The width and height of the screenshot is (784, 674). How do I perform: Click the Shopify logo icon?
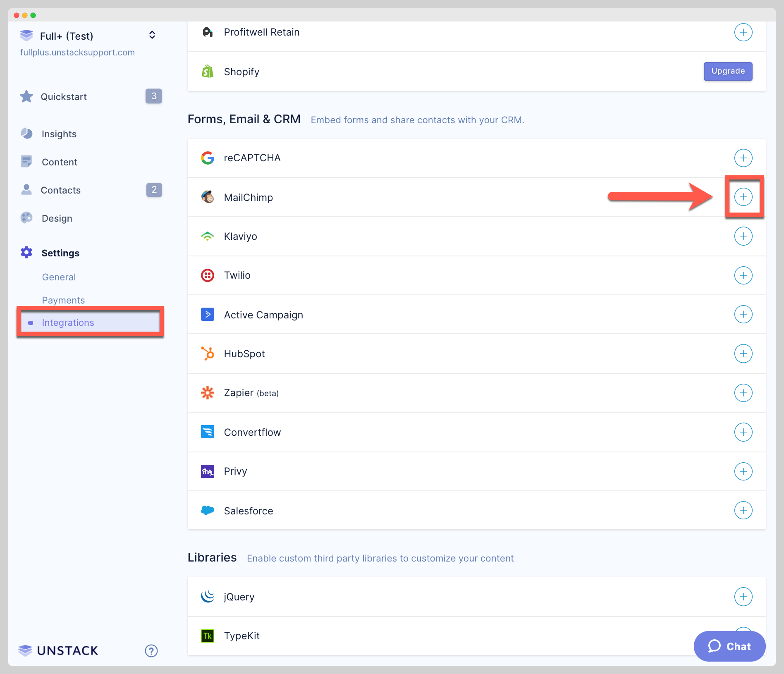207,71
